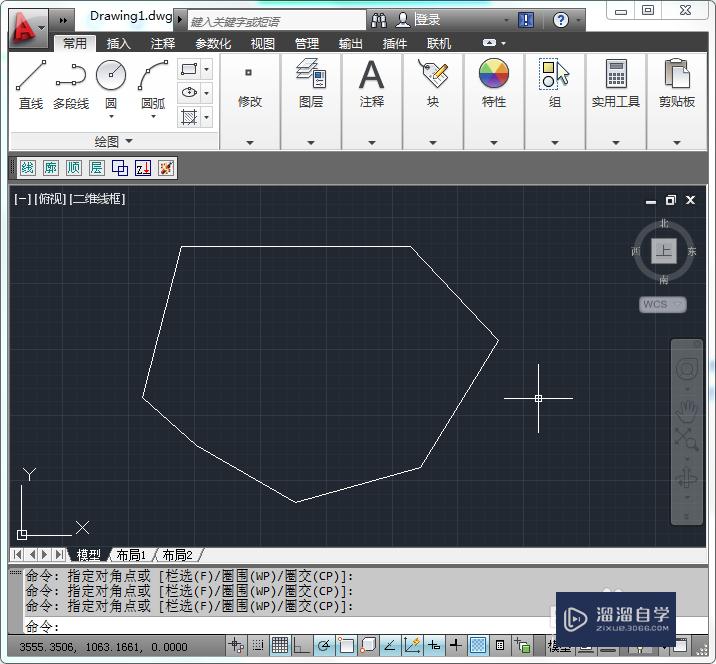Viewport: 716px width, 664px height.
Task: Toggle snap mode in status bar
Action: click(x=258, y=645)
